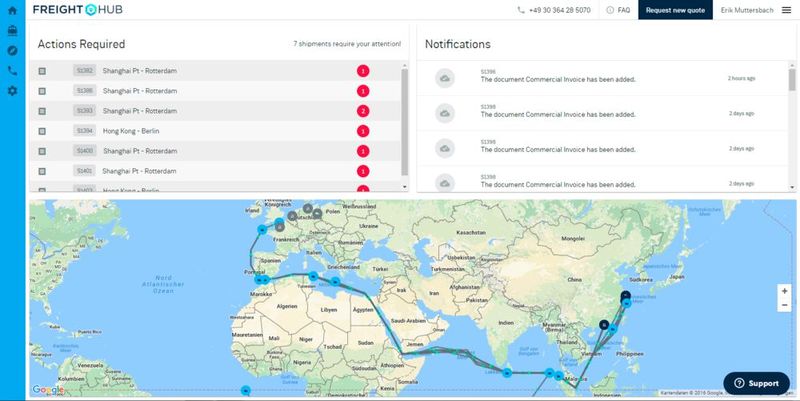Tick the checkbox for Hong Kong - Berlin S1394

pyautogui.click(x=42, y=132)
